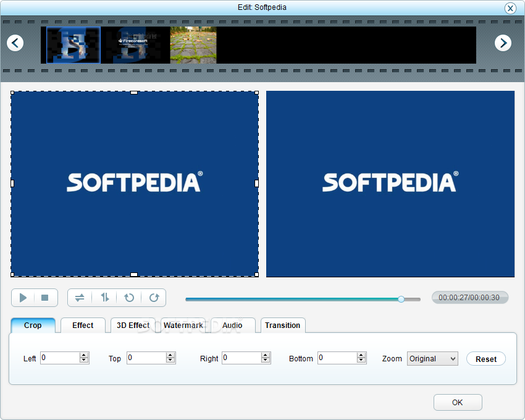Increase the Left crop value

[x=84, y=355]
